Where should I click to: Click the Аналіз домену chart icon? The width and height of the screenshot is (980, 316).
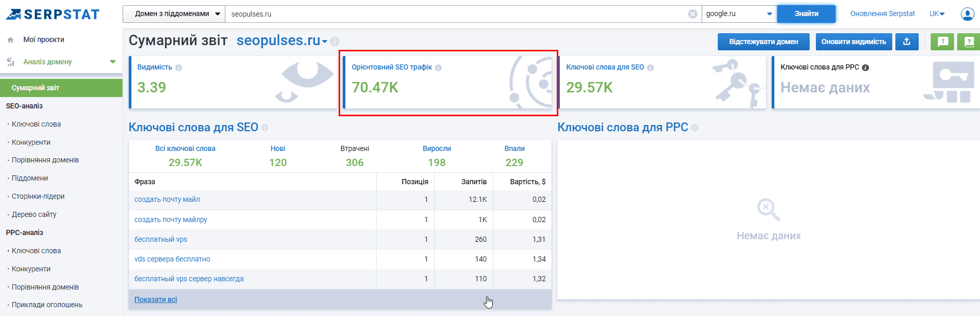tap(10, 62)
